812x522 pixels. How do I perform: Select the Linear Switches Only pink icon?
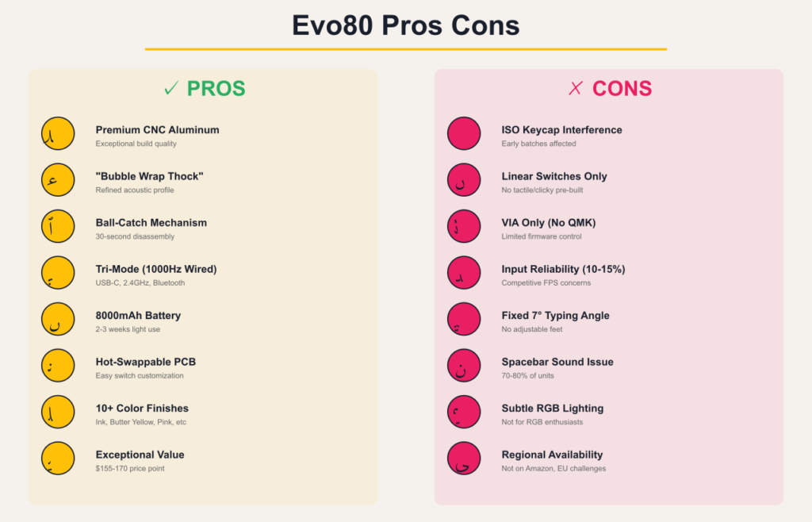pyautogui.click(x=464, y=180)
